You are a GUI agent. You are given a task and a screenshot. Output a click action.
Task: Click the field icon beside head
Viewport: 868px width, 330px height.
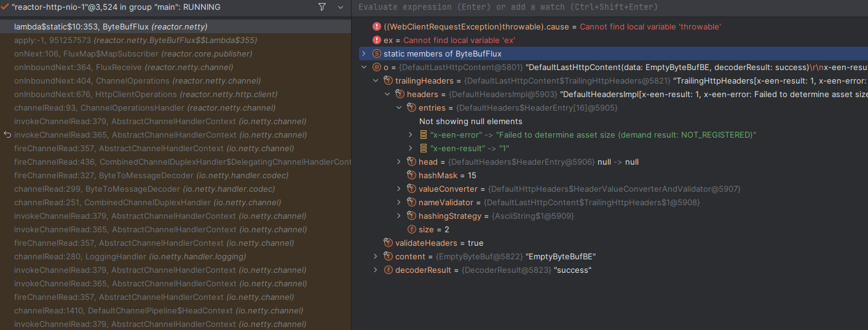412,162
